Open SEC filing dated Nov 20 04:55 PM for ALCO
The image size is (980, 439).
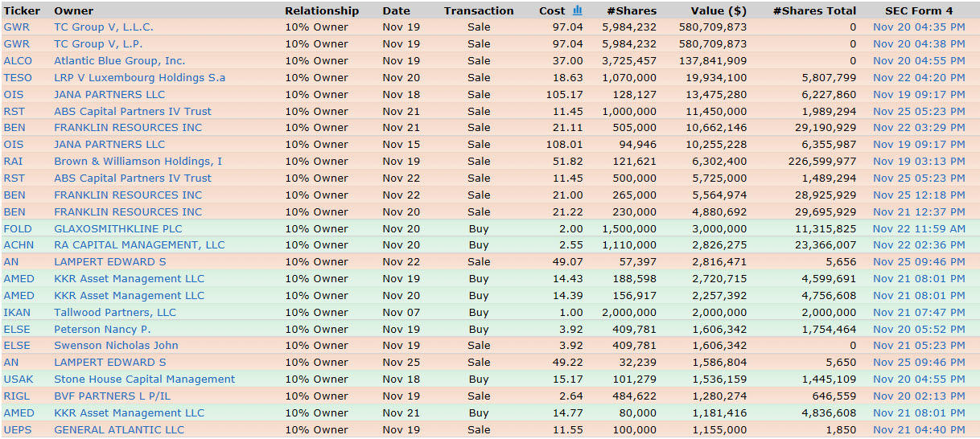point(918,61)
